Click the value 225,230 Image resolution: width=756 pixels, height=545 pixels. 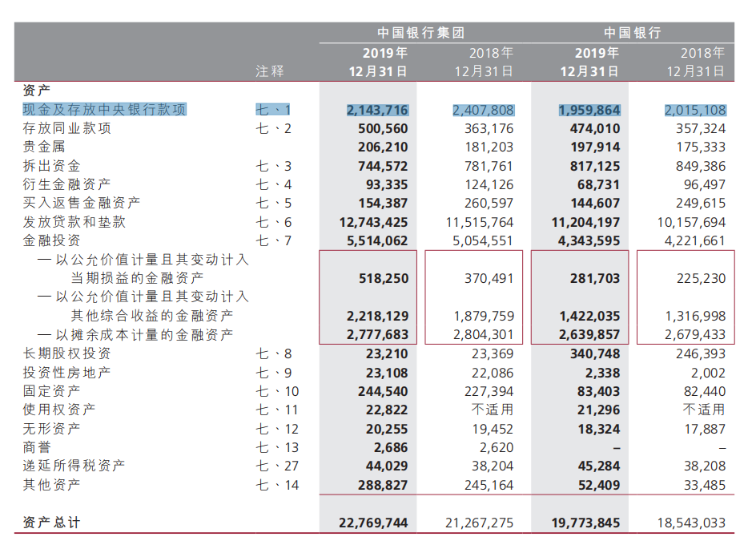coord(701,279)
